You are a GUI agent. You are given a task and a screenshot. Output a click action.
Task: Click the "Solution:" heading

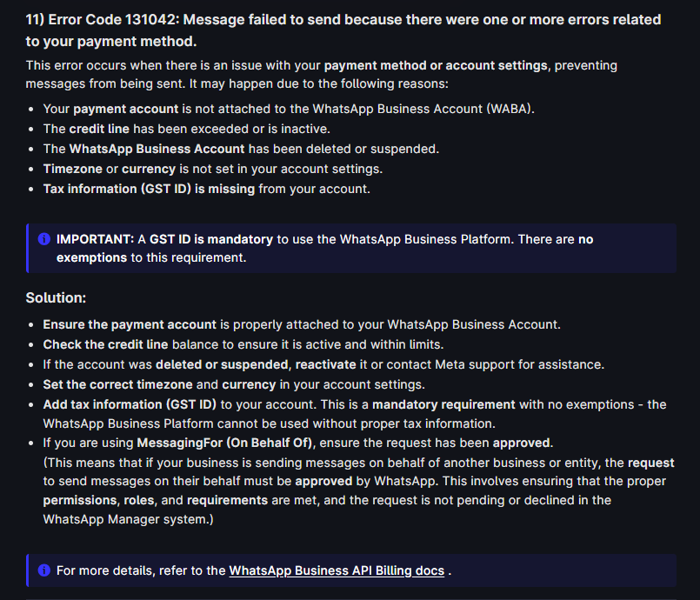pos(56,297)
